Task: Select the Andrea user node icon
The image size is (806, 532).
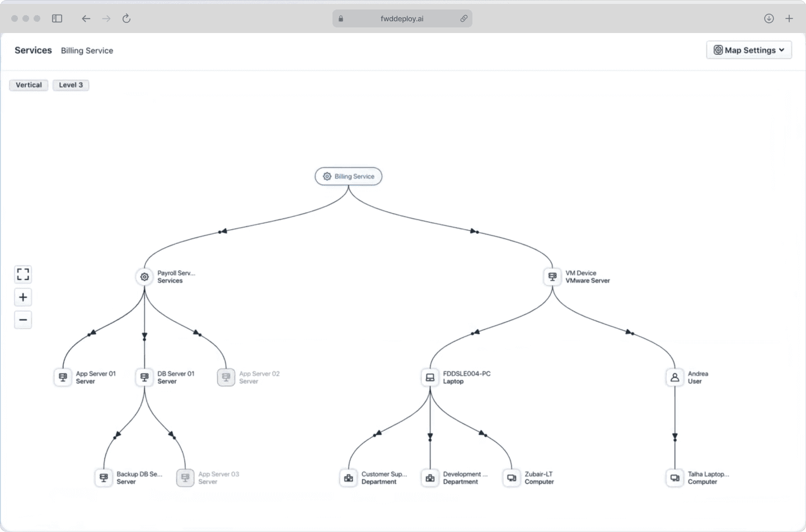Action: click(x=675, y=378)
